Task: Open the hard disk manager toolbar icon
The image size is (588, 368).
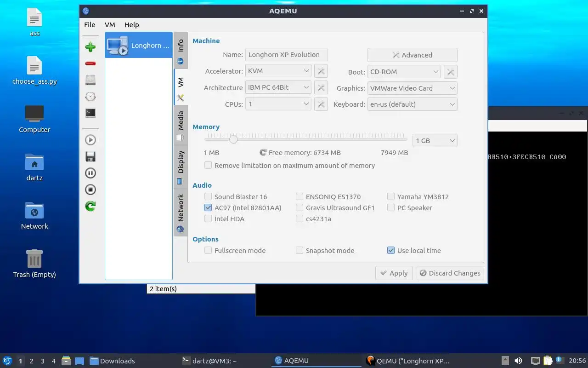Action: [90, 80]
